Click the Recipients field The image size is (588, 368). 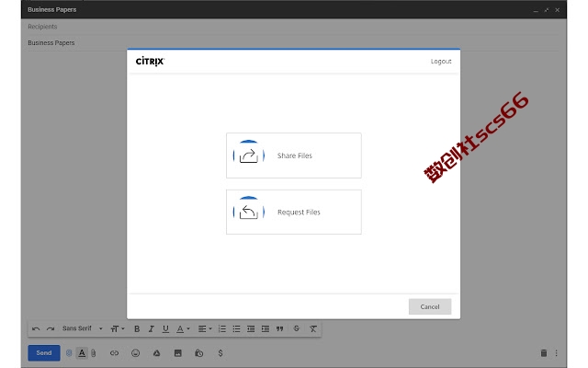pyautogui.click(x=294, y=27)
